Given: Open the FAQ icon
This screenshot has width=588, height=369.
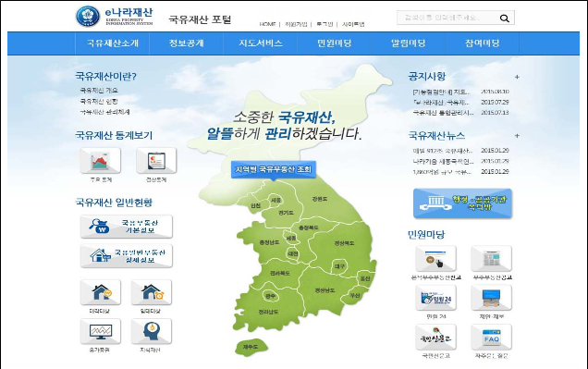Looking at the screenshot, I should pyautogui.click(x=491, y=338).
